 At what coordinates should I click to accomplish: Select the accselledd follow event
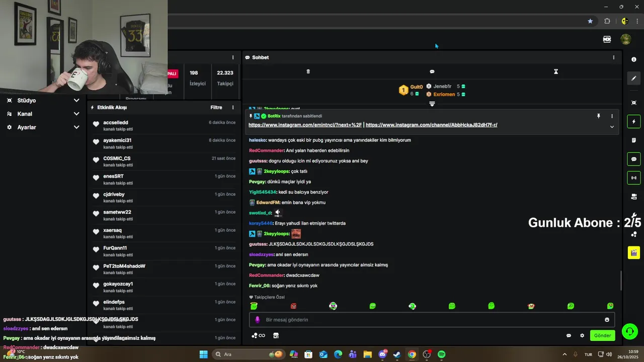point(164,126)
